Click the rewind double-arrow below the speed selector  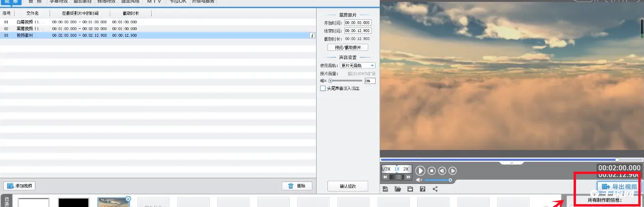click(386, 177)
